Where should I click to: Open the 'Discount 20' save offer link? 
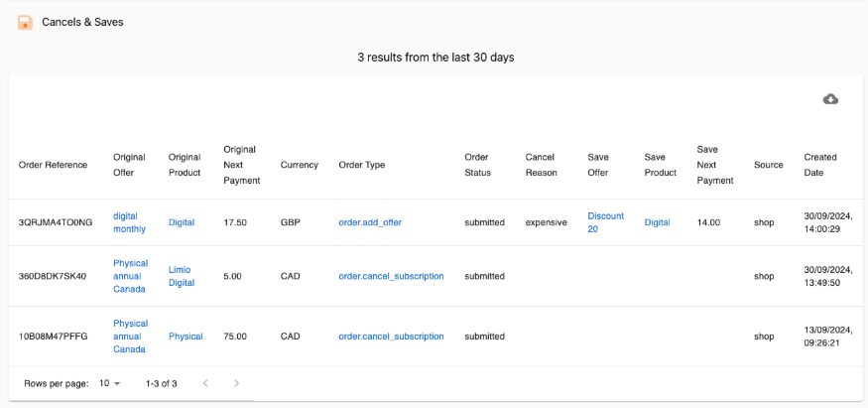[605, 222]
